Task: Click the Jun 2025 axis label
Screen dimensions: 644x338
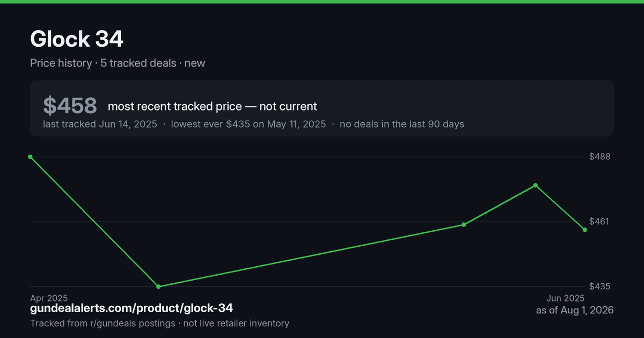Action: (x=566, y=298)
